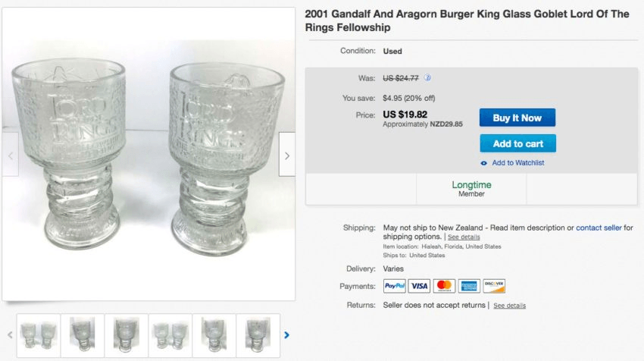Viewport: 644px width, 361px height.
Task: Click the American Express card icon
Action: (x=469, y=286)
